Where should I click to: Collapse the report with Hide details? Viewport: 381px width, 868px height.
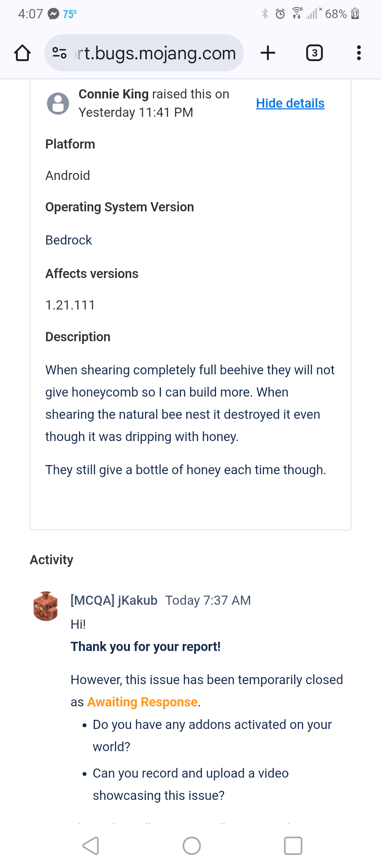[x=290, y=103]
